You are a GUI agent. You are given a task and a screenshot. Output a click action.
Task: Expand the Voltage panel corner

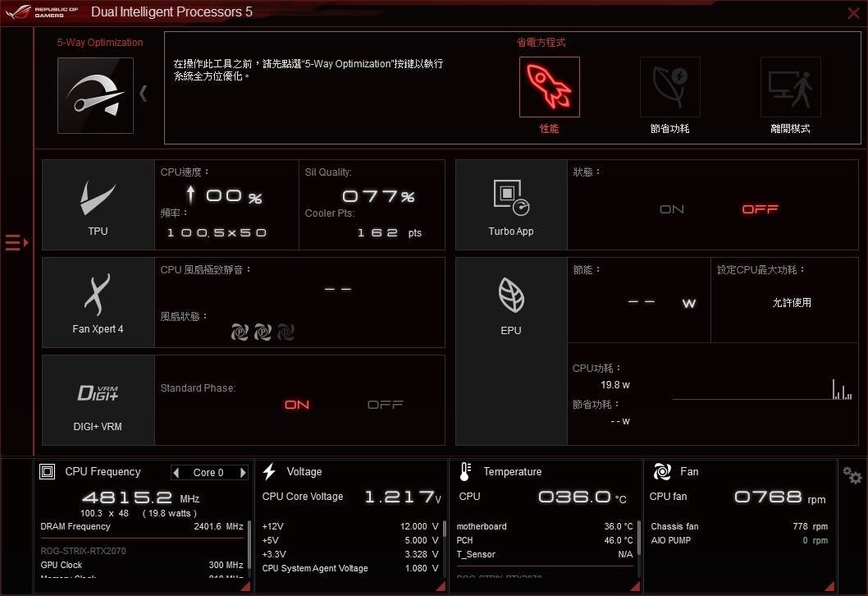pyautogui.click(x=441, y=586)
